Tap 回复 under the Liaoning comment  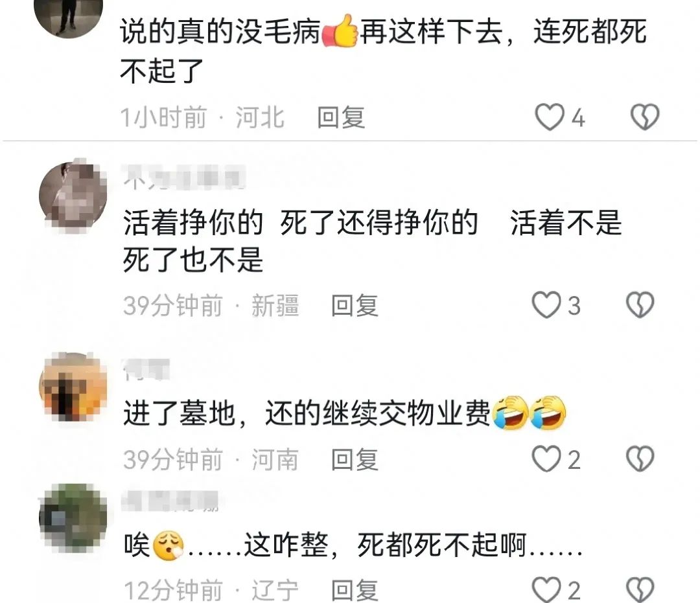pos(355,591)
